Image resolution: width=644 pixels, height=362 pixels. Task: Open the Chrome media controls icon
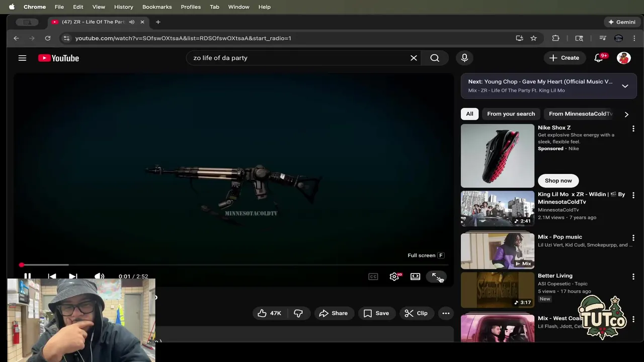pyautogui.click(x=602, y=38)
